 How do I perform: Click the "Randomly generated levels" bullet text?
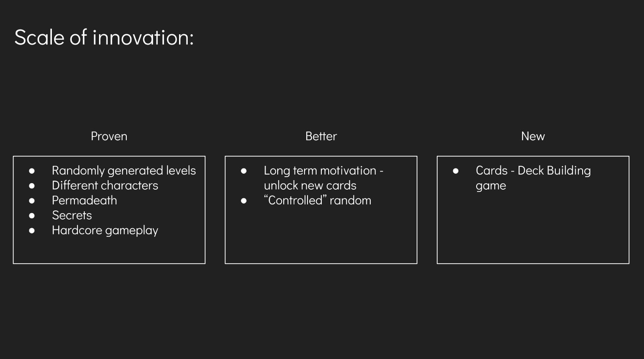click(x=124, y=171)
